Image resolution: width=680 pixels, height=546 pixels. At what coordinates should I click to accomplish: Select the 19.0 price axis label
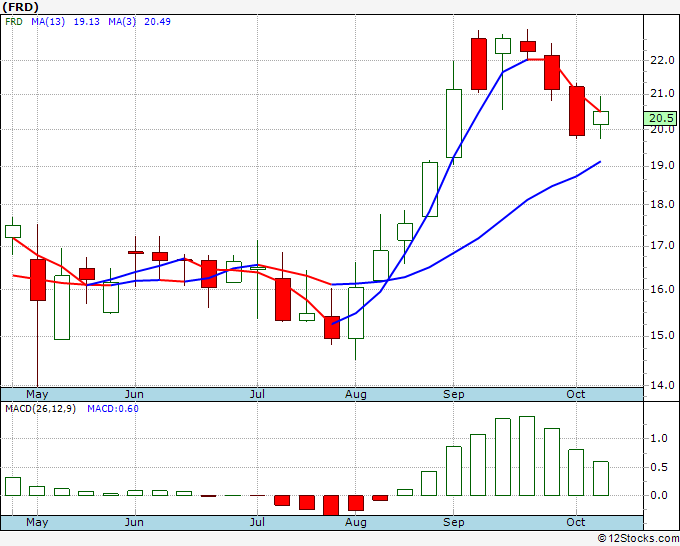point(662,165)
